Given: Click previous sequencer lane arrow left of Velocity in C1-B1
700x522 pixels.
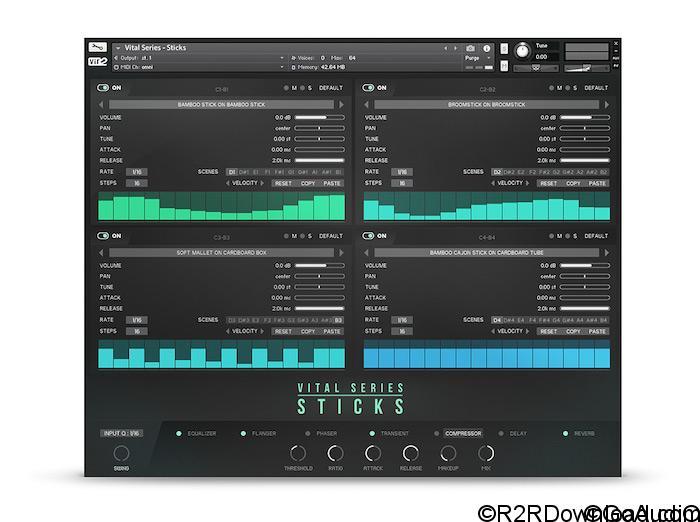Looking at the screenshot, I should coord(228,183).
